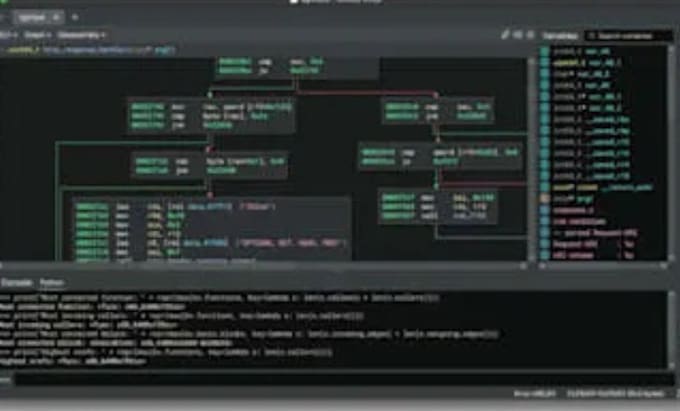Click the link sync icon above the graph
The image size is (680, 411).
(517, 35)
